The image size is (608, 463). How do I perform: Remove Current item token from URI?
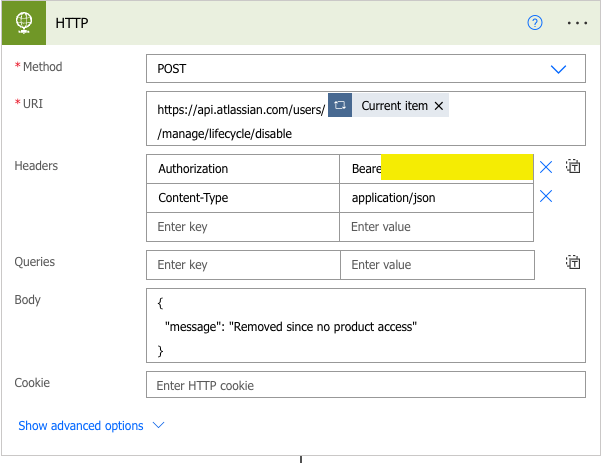click(x=439, y=106)
